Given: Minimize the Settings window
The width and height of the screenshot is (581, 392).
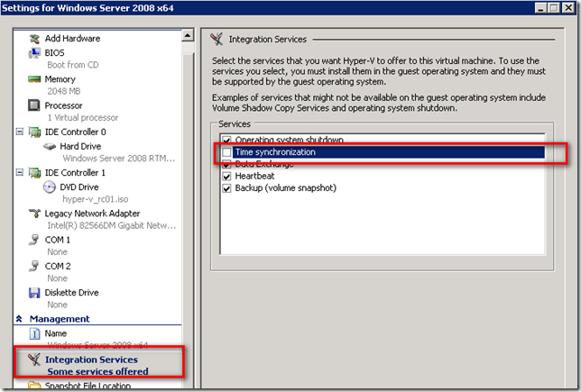Looking at the screenshot, I should [x=540, y=8].
